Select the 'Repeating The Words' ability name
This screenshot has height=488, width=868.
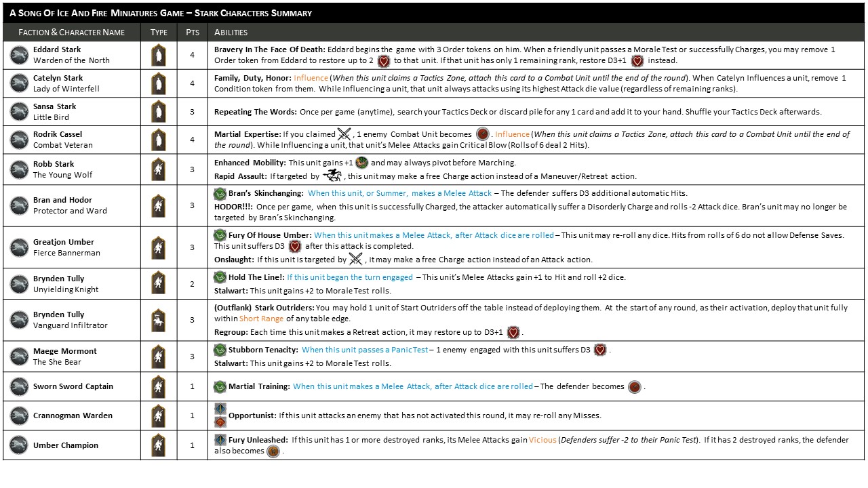coord(256,112)
